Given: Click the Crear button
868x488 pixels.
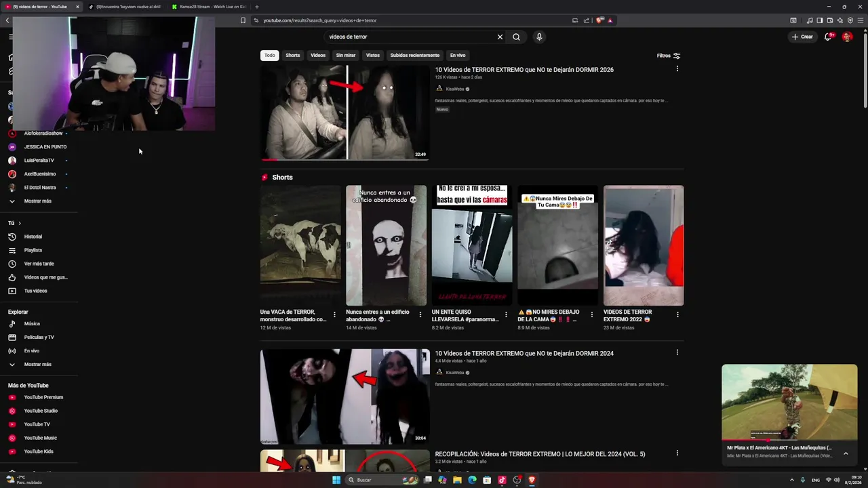Looking at the screenshot, I should pyautogui.click(x=802, y=37).
